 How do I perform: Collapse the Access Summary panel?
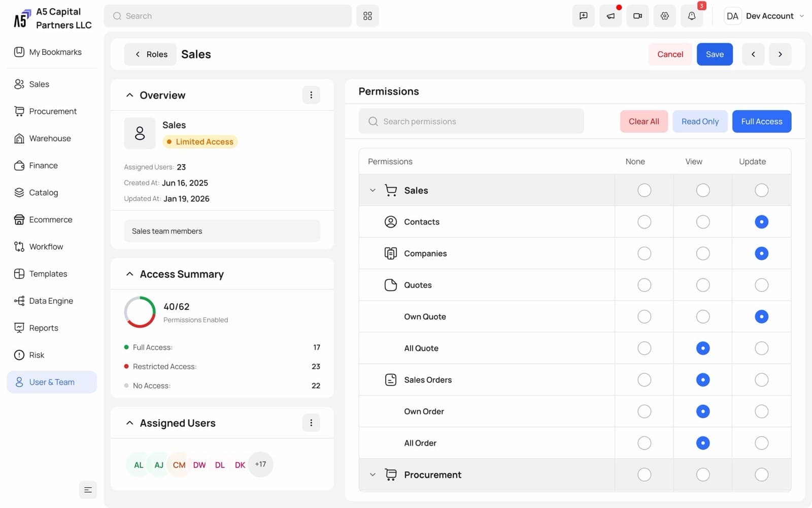click(129, 274)
